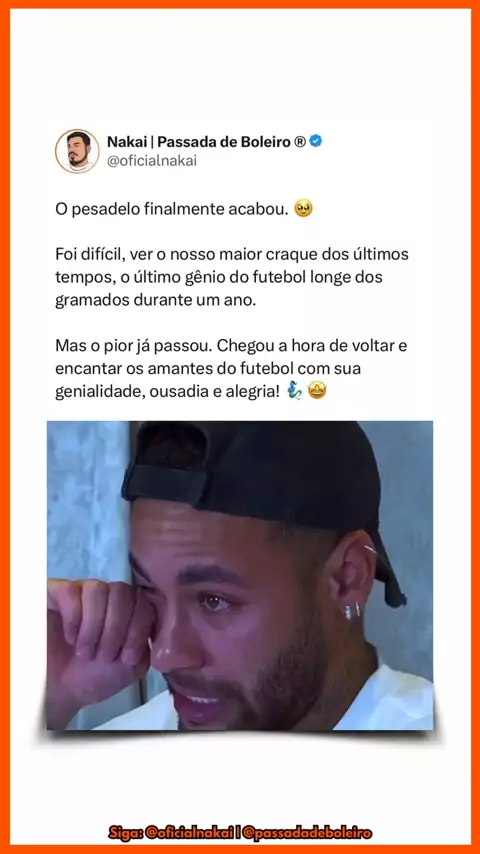This screenshot has width=480, height=854.
Task: Click the gray @oficialnakai handle under name
Action: click(152, 161)
